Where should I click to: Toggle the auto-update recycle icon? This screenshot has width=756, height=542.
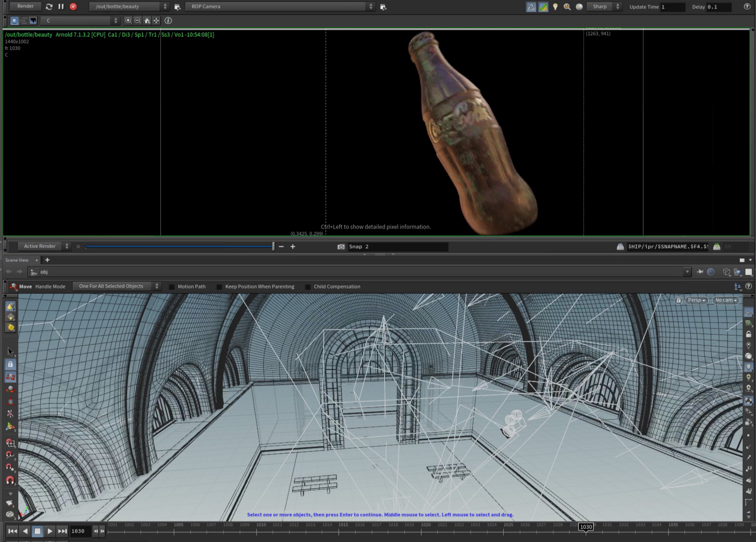click(531, 7)
